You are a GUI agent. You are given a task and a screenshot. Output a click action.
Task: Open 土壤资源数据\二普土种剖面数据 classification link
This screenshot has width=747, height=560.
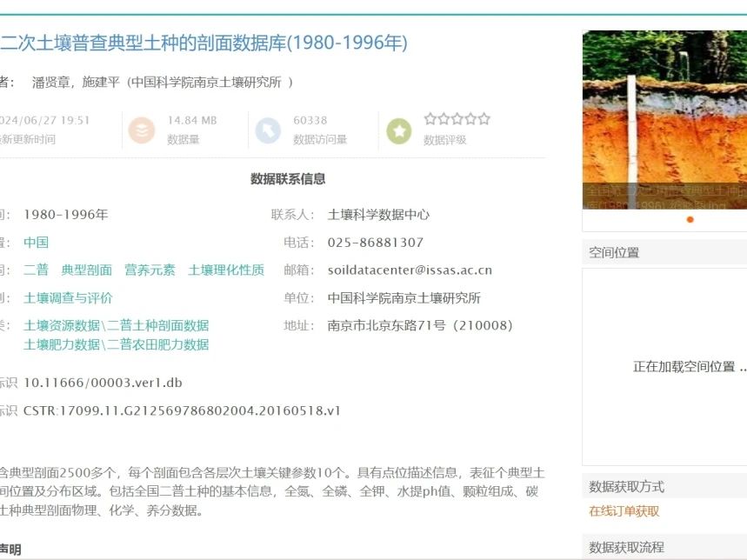click(x=117, y=326)
